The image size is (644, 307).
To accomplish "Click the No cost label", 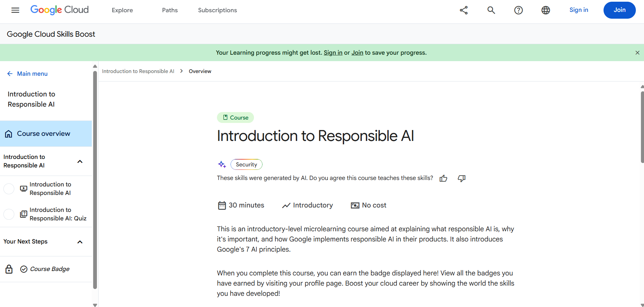I will point(374,205).
